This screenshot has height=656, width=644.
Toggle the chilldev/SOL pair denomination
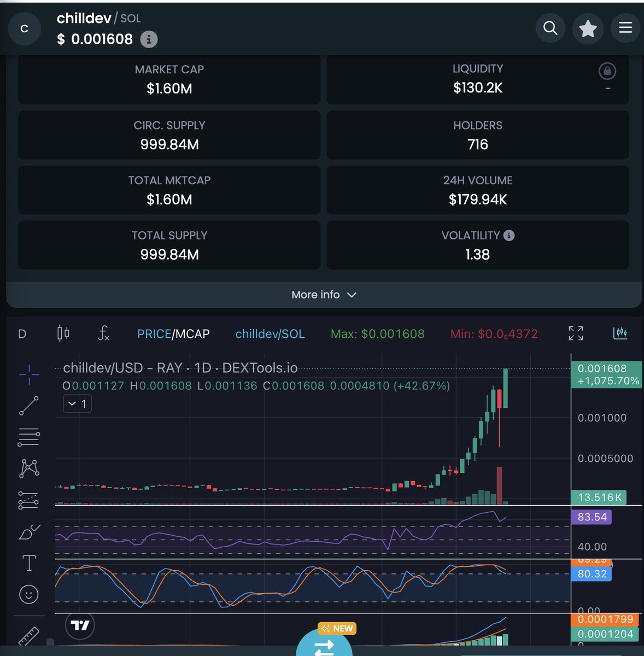[270, 334]
